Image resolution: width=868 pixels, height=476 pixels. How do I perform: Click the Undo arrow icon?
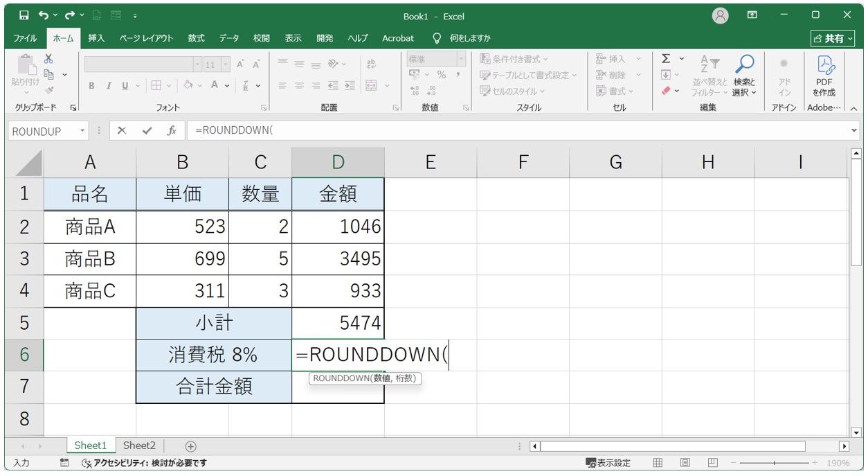pyautogui.click(x=44, y=15)
